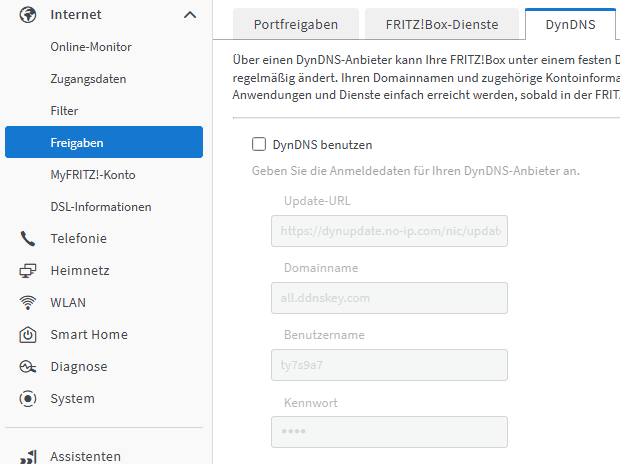Screen dimensions: 620x464
Task: Collapse the Internet menu chevron
Action: (x=190, y=15)
